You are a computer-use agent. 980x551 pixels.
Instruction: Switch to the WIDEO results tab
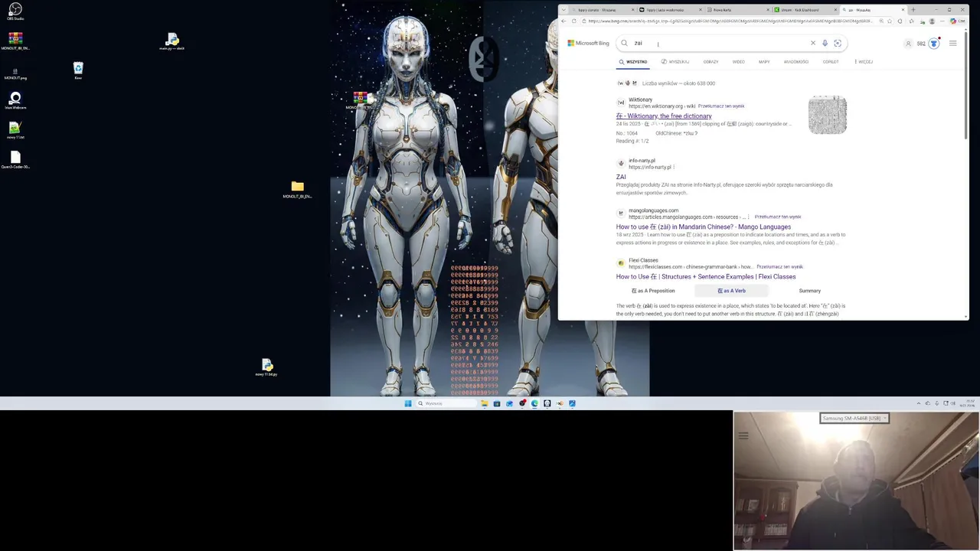[738, 62]
